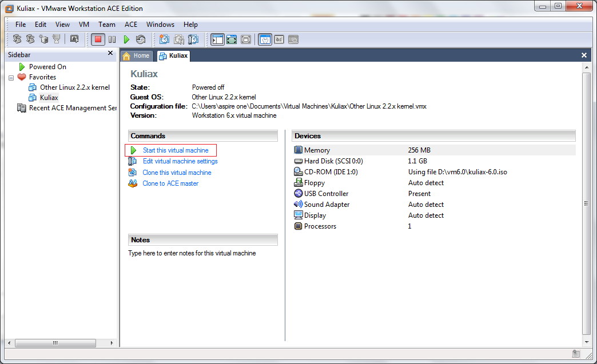This screenshot has width=597, height=364.
Task: Click the sidebar horizontal scrollbar thumb
Action: coord(55,343)
